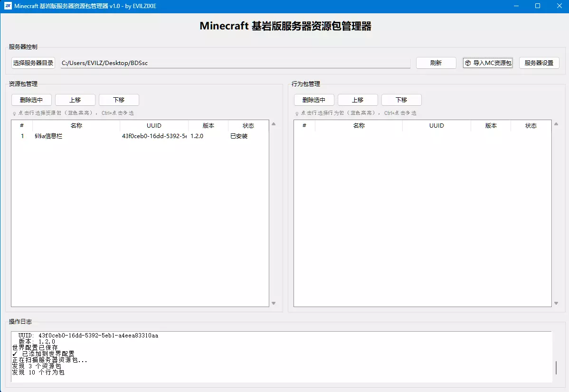Click behavior pack 删除选中 button
The height and width of the screenshot is (392, 569).
click(x=314, y=100)
